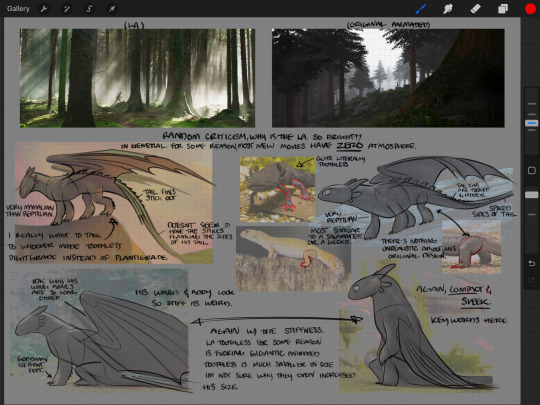540x405 pixels.
Task: Open the Adjustments magic wand menu
Action: (66, 9)
